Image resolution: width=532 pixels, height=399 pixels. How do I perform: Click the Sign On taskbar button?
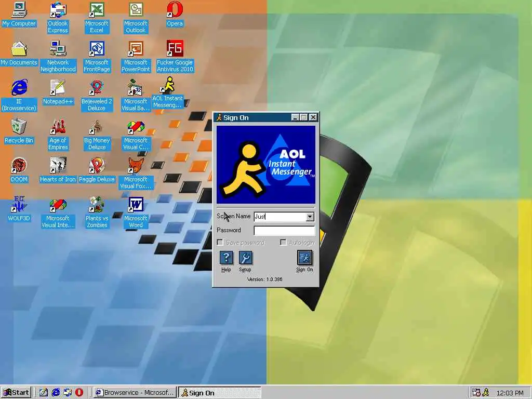[x=220, y=393]
